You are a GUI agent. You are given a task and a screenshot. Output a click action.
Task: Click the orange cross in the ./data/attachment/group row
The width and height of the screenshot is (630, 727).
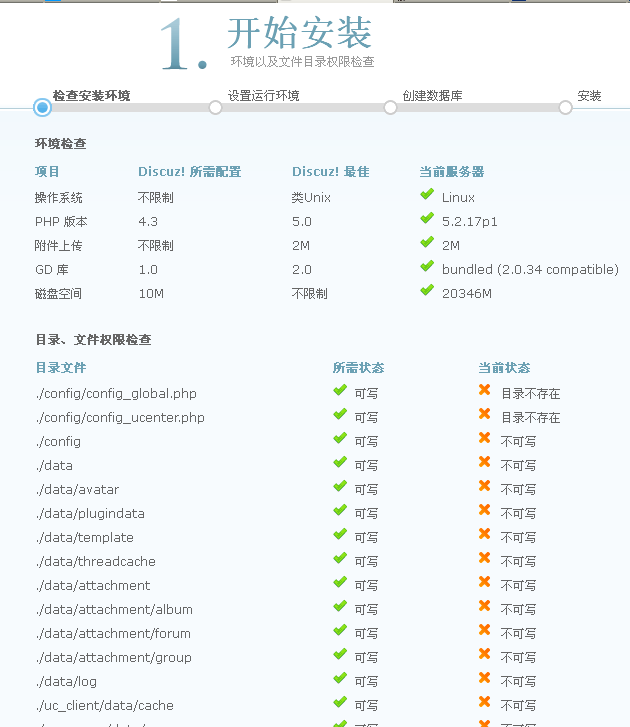[x=484, y=655]
